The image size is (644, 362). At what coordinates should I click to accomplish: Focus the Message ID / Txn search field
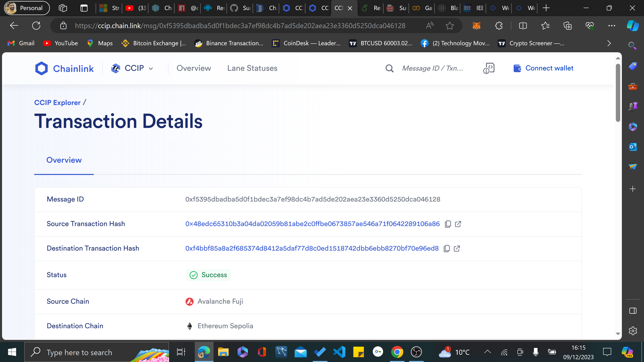click(432, 68)
